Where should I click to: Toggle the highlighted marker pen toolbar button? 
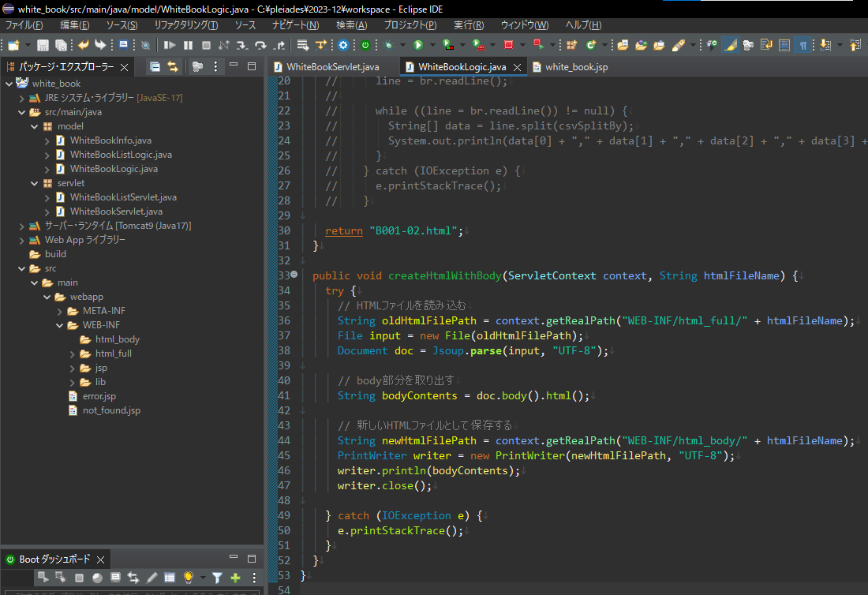click(x=730, y=45)
